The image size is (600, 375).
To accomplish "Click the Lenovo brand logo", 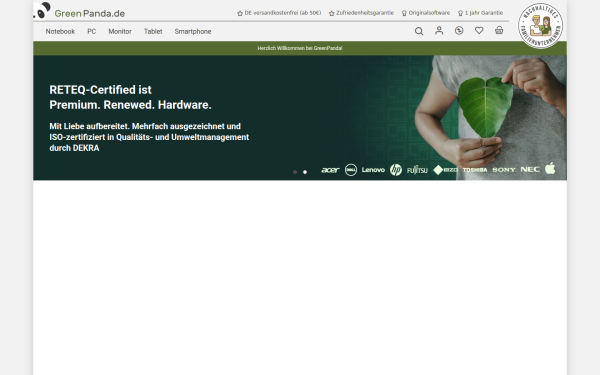I will pyautogui.click(x=373, y=170).
